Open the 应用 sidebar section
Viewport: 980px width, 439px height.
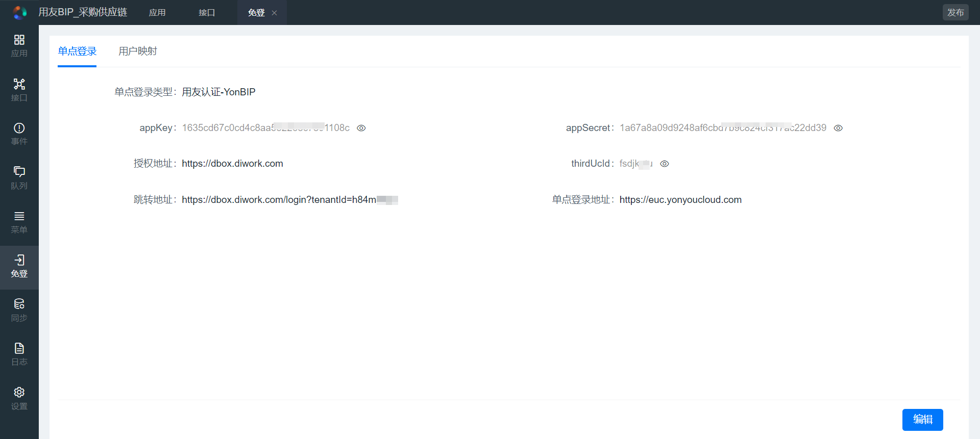point(19,46)
